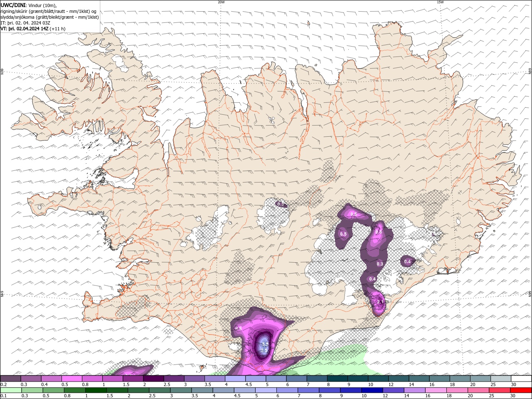Pick the white 30 mm swatch in snow legend
Screen dimensions: 532x399
[521, 378]
